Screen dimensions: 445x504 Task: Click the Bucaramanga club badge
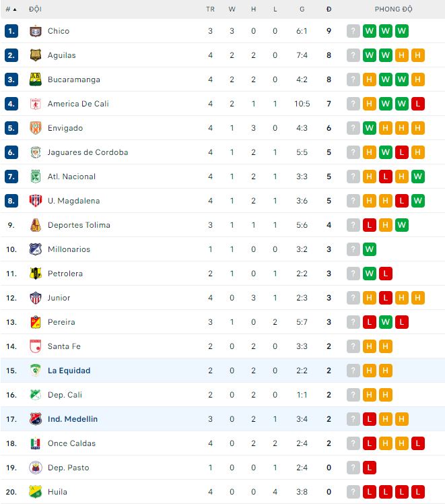tap(36, 80)
